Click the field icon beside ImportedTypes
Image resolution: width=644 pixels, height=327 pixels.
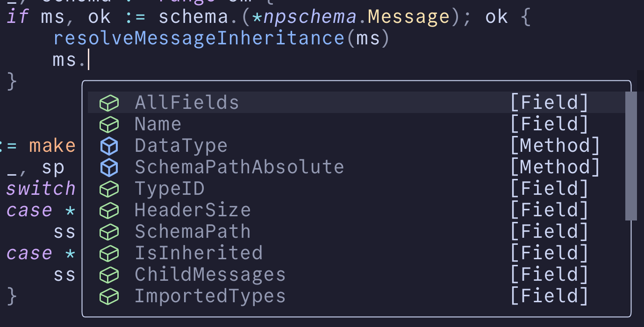pyautogui.click(x=109, y=296)
